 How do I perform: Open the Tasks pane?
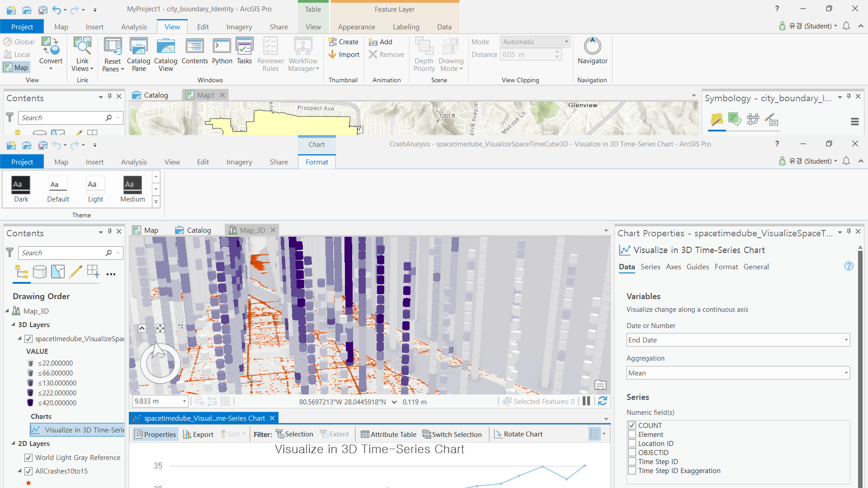(244, 51)
